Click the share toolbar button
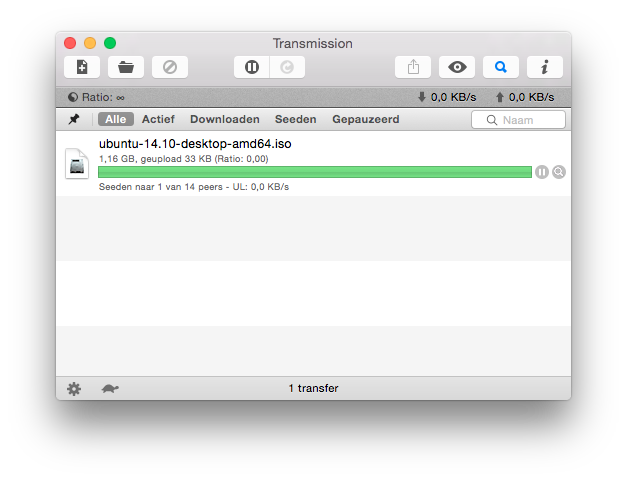 413,67
